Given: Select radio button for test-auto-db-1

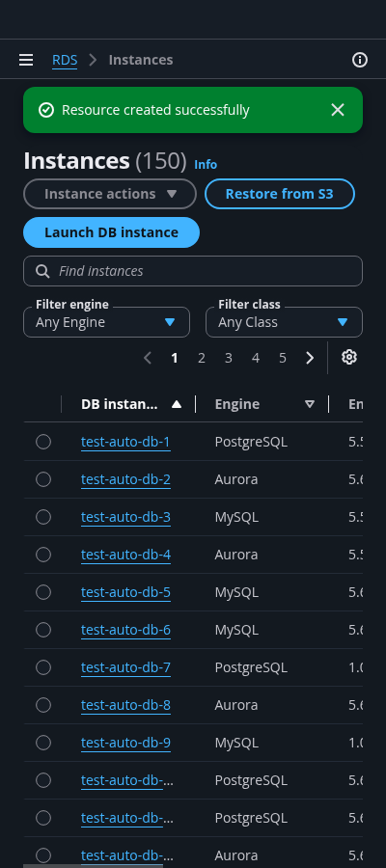Looking at the screenshot, I should tap(43, 442).
